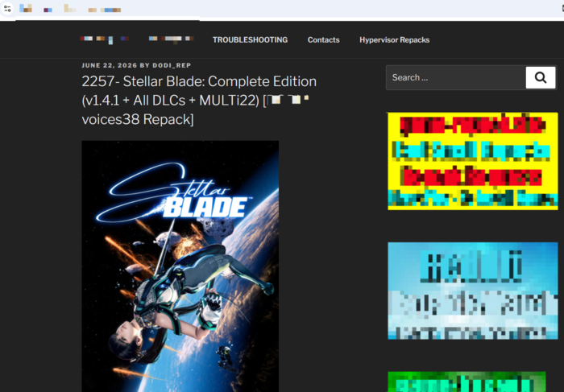
Task: Go to Hypervisor Repacks page
Action: [x=394, y=40]
